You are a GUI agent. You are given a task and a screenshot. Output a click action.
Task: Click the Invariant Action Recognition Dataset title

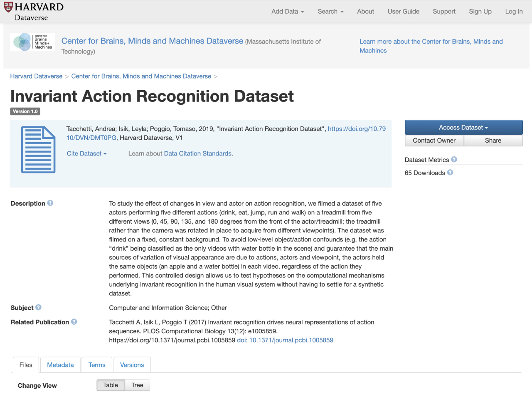pos(152,96)
